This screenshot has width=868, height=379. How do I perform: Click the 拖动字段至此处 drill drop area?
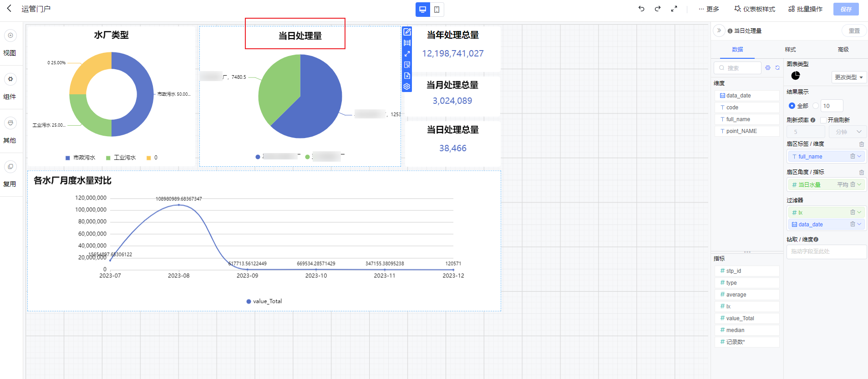click(x=827, y=251)
